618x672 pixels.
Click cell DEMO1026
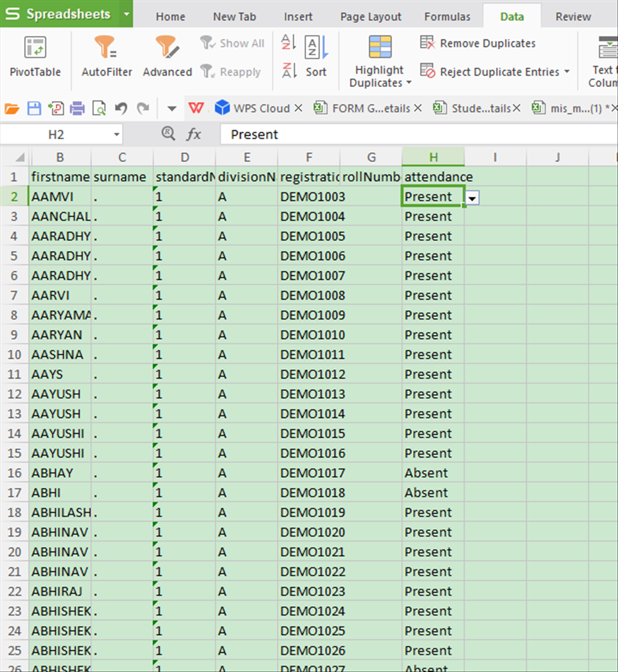(x=309, y=651)
